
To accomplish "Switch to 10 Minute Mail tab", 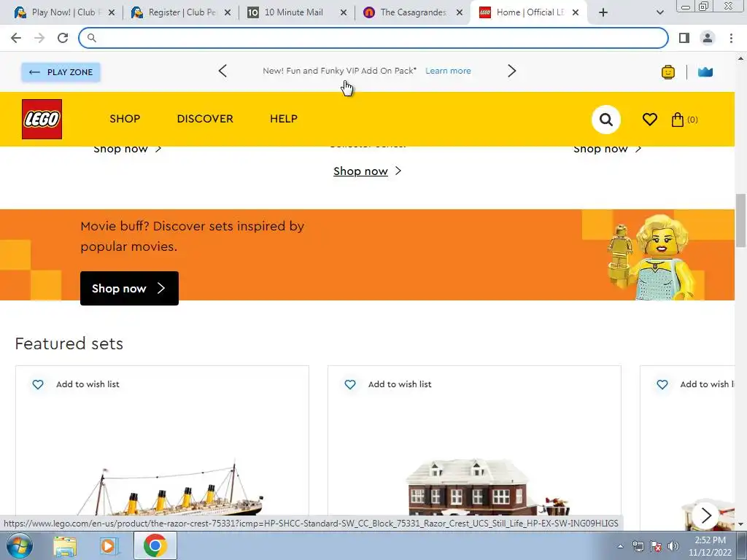I will [x=296, y=12].
